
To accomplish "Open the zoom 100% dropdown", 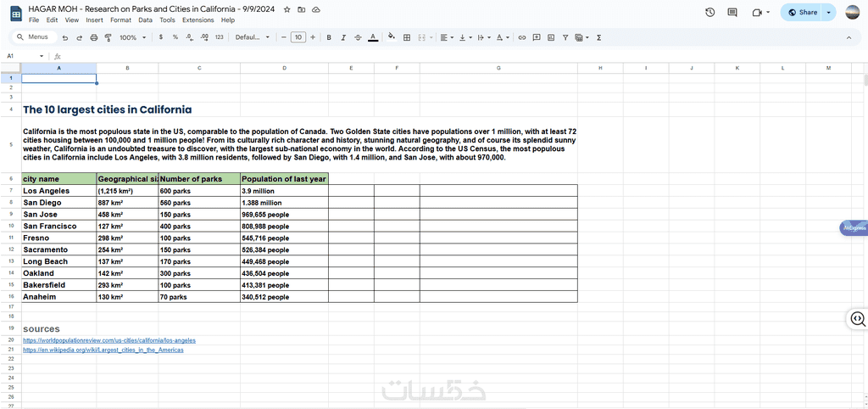I will (x=133, y=37).
